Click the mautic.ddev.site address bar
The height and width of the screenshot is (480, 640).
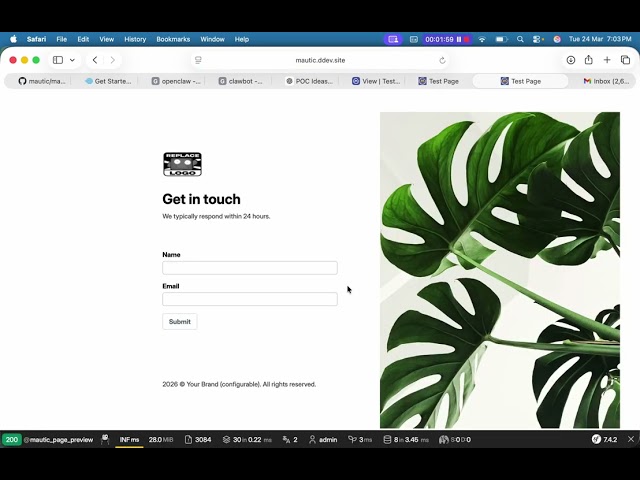320,60
